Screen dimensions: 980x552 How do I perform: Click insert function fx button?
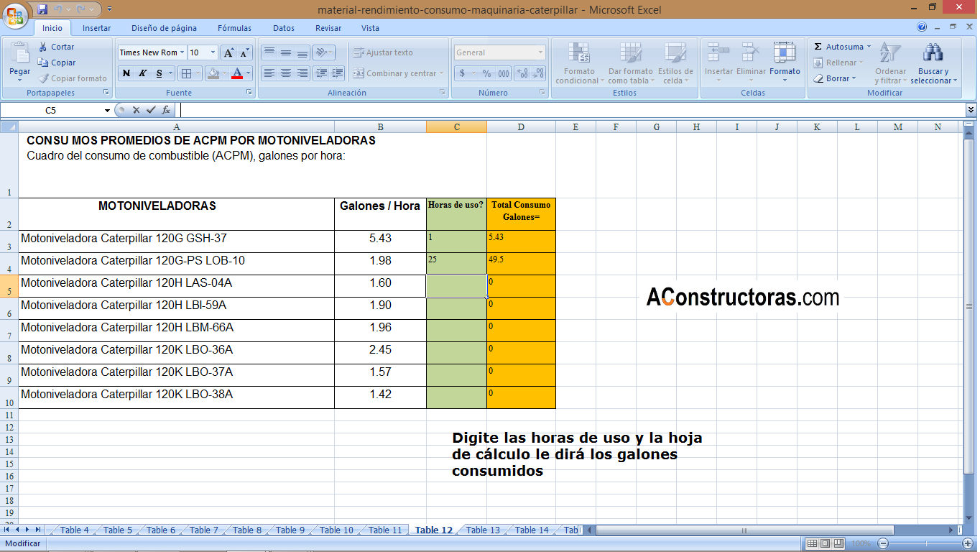pyautogui.click(x=166, y=110)
